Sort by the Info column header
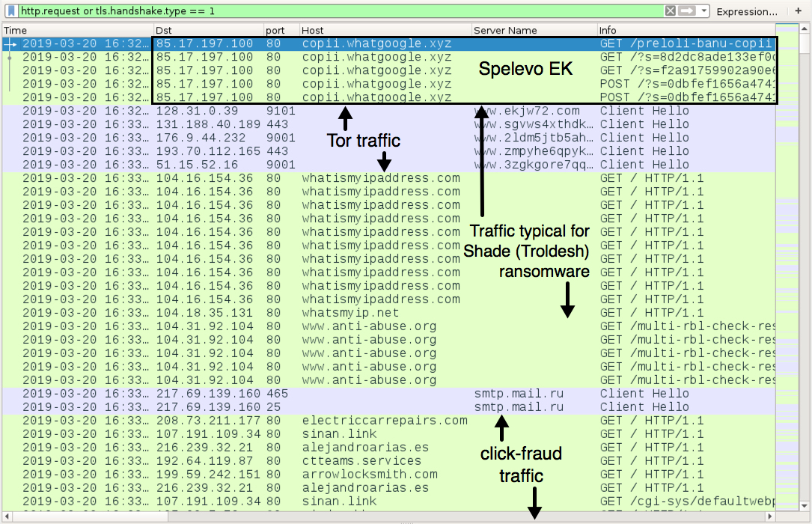Screen dimensions: 812x524 click(x=686, y=30)
